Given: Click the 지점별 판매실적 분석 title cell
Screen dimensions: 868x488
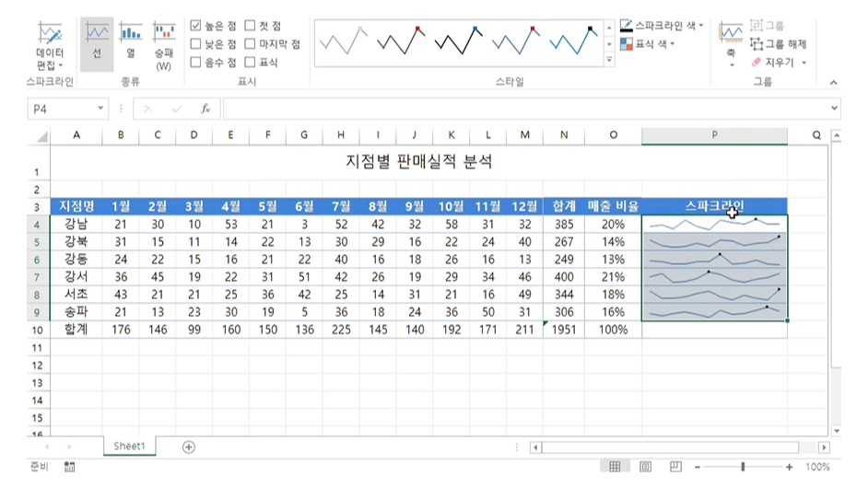Looking at the screenshot, I should tap(418, 161).
